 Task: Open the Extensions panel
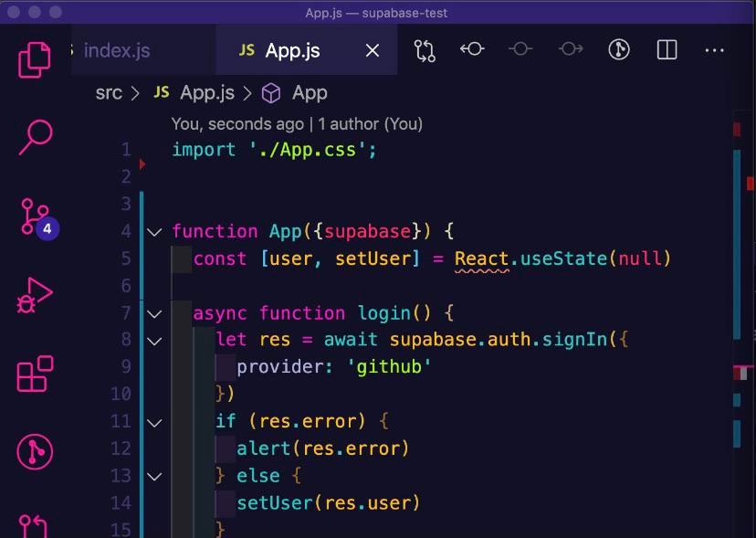click(34, 370)
